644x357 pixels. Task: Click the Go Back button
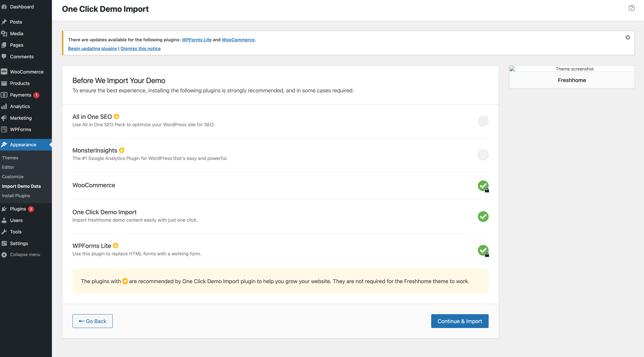pyautogui.click(x=93, y=321)
